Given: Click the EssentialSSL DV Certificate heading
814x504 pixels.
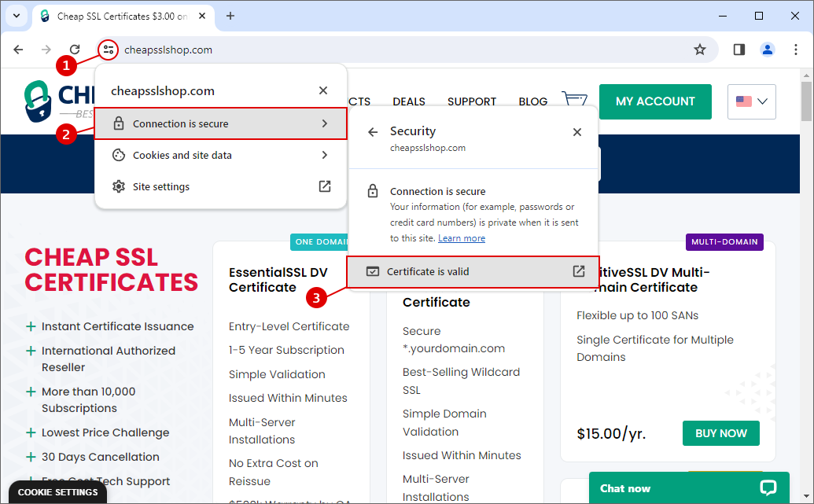Looking at the screenshot, I should pyautogui.click(x=278, y=280).
